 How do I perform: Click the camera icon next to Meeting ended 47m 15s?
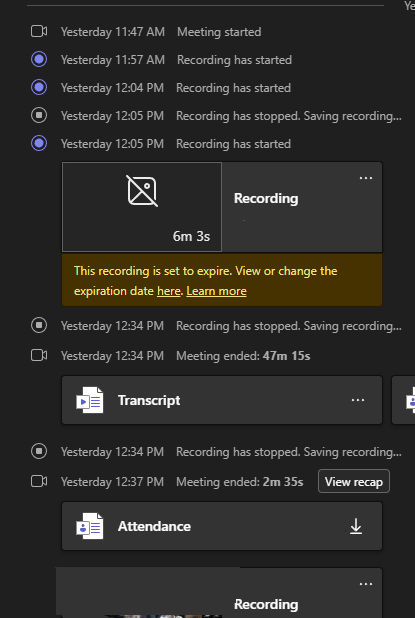39,356
